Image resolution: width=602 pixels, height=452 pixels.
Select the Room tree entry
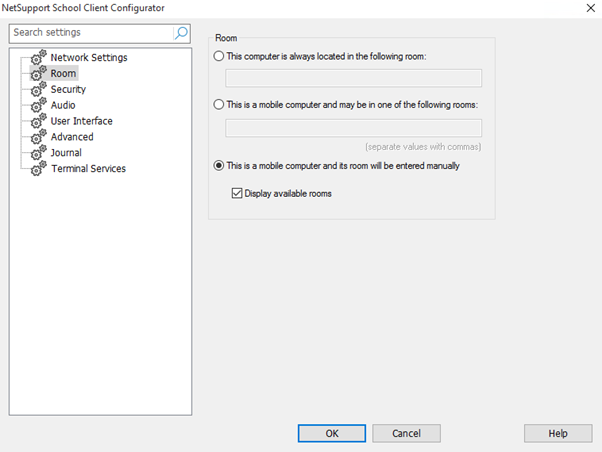pyautogui.click(x=63, y=73)
